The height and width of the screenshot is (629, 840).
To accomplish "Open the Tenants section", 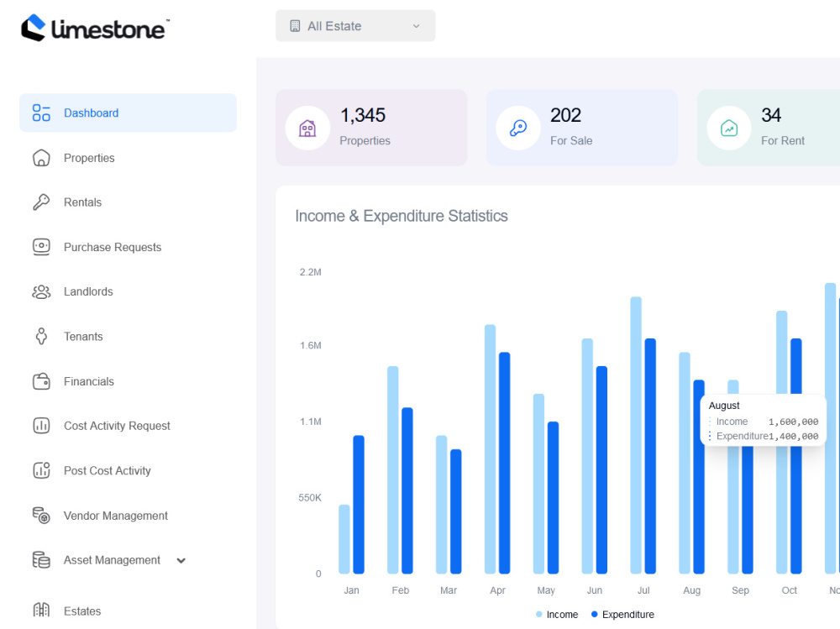I will [x=83, y=337].
